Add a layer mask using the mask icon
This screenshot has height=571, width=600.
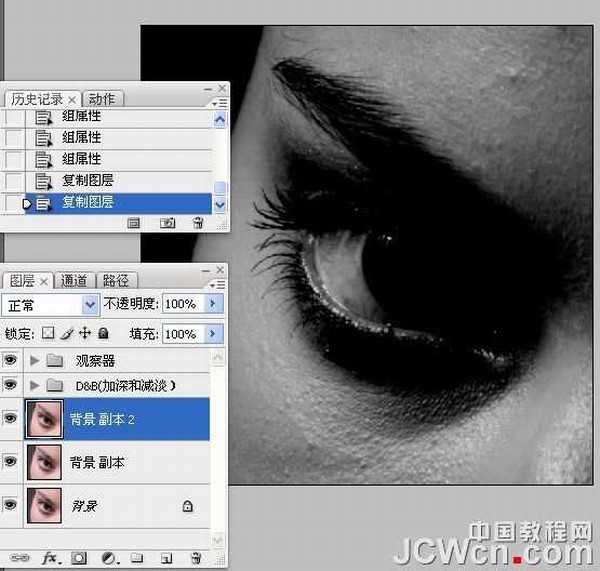pyautogui.click(x=78, y=558)
